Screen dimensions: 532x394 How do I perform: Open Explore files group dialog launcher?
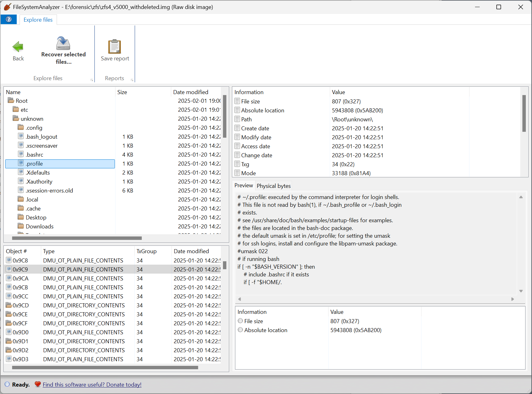pos(92,80)
